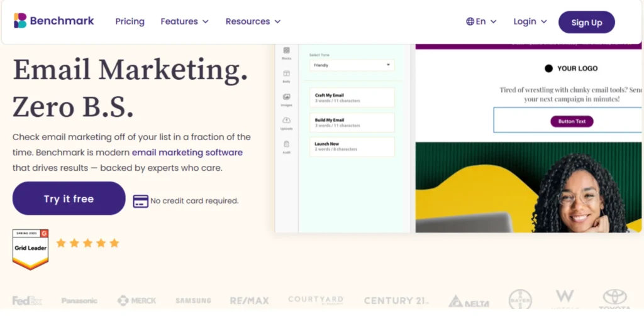Screen dimensions: 644x316
Task: Choose the Build My Email suggestion
Action: click(352, 123)
